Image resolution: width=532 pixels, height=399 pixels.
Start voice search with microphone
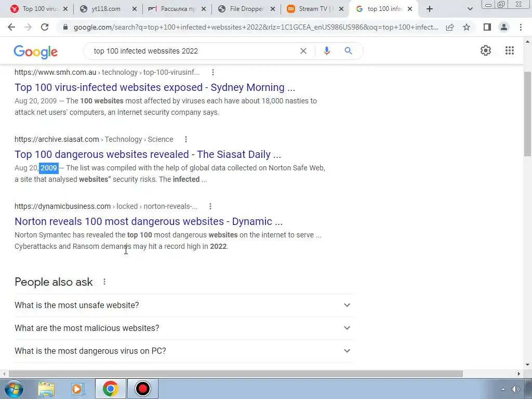pos(326,51)
